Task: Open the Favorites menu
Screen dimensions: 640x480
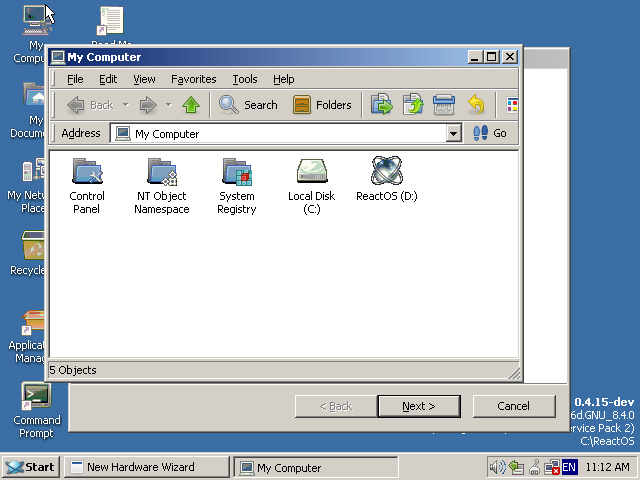Action: tap(193, 79)
